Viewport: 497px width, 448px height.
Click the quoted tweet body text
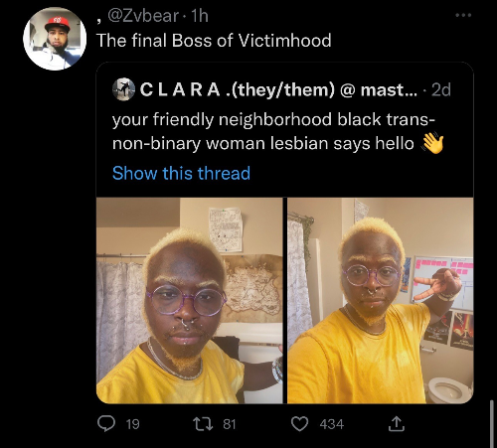click(x=277, y=131)
